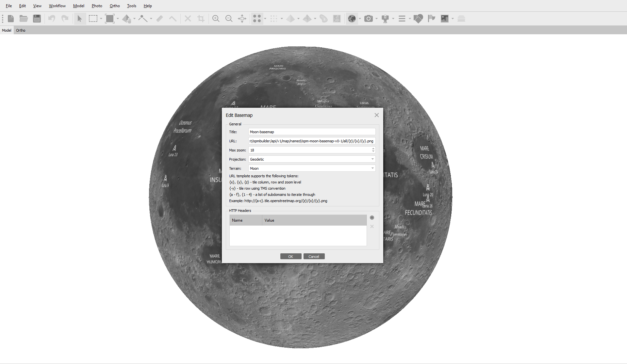Zoom in with the magnifier plus icon
The image size is (627, 364).
click(x=216, y=19)
